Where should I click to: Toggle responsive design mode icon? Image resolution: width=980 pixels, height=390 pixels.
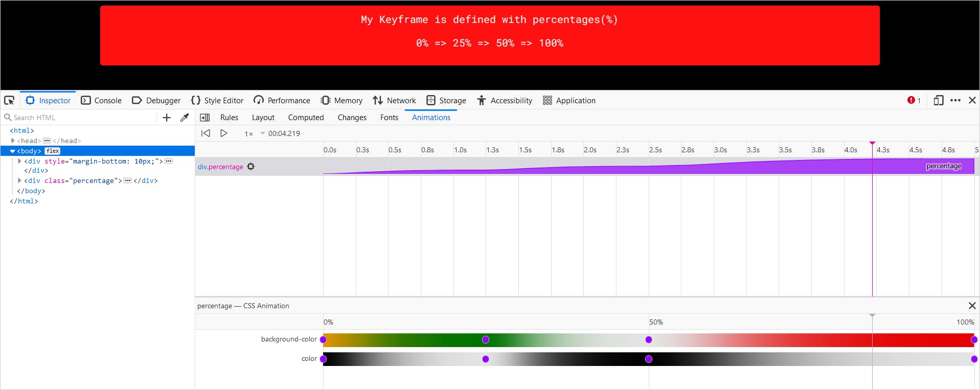pos(939,100)
